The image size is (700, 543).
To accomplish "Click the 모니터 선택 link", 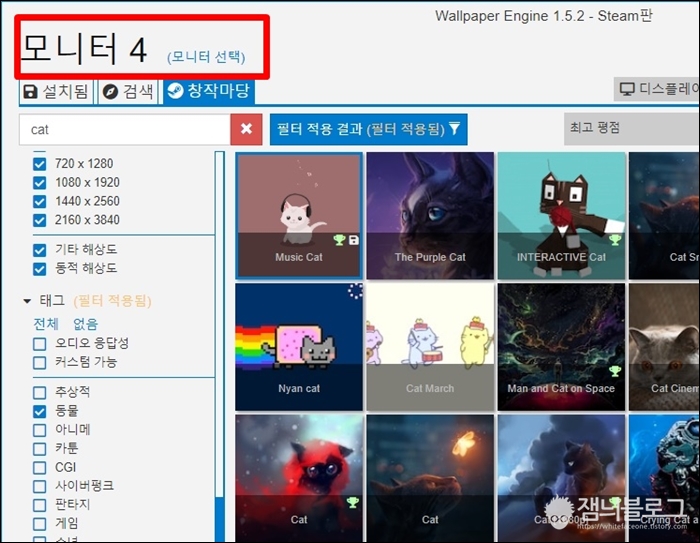I will 206,57.
